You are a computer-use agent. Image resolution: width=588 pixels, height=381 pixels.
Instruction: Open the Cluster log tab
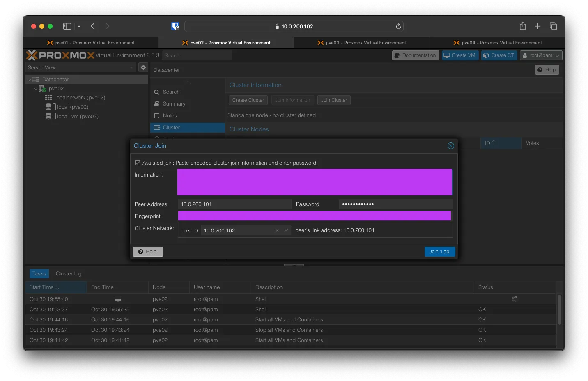tap(69, 274)
